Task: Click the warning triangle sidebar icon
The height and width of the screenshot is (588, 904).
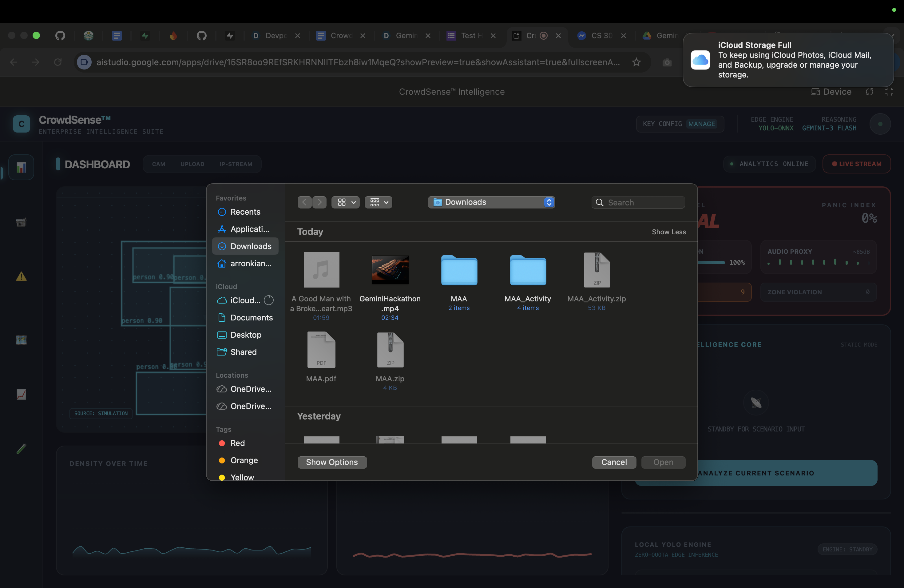Action: click(x=21, y=276)
